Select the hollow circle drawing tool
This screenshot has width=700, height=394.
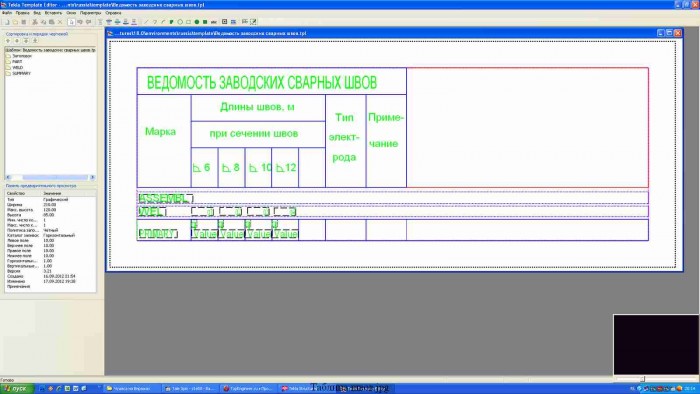click(x=180, y=21)
